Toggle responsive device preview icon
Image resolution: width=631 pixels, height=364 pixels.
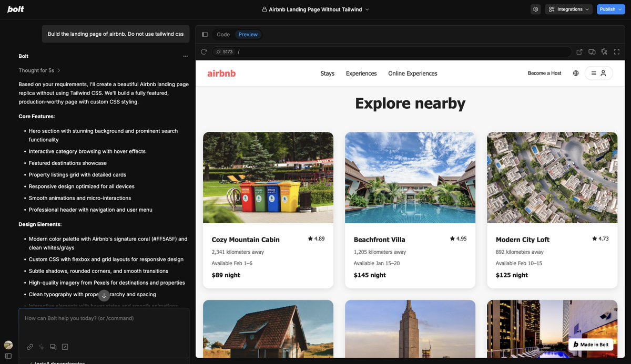point(592,52)
